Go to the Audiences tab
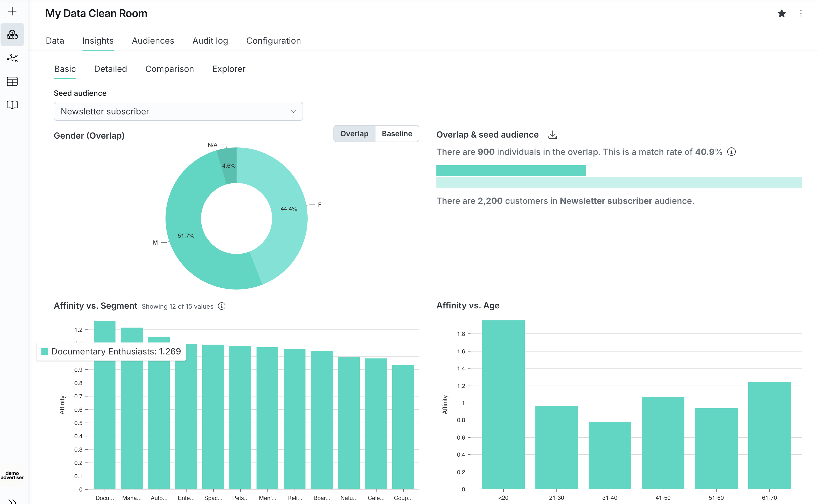 point(153,41)
